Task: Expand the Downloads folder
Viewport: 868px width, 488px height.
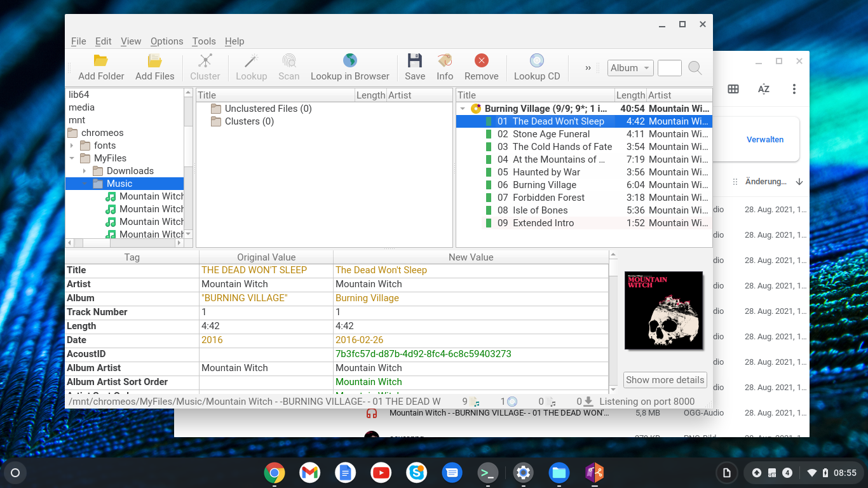Action: click(85, 171)
